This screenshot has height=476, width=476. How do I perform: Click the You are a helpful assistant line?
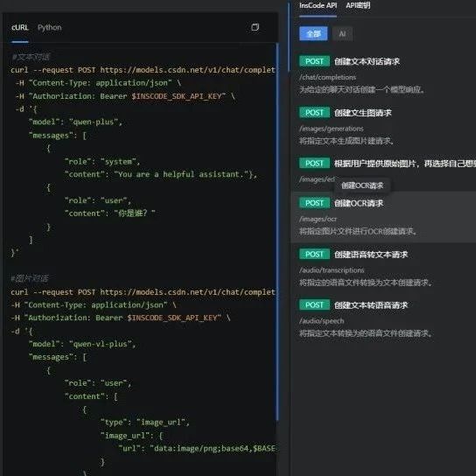[x=161, y=174]
